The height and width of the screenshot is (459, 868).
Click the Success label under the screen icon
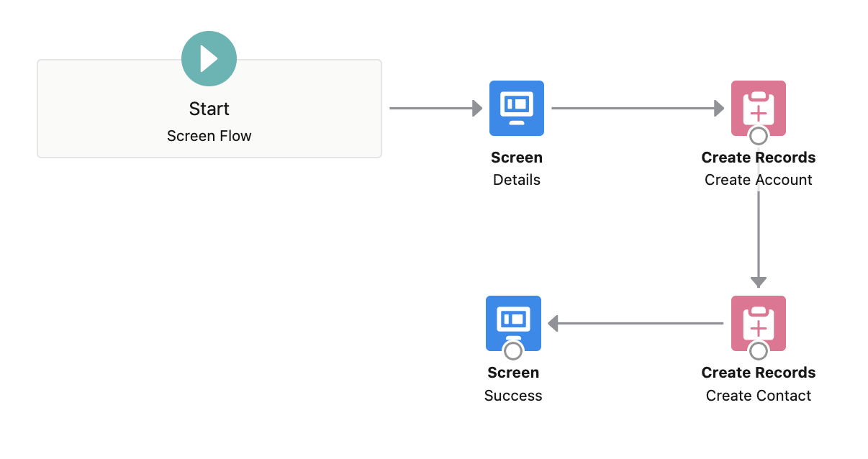513,395
